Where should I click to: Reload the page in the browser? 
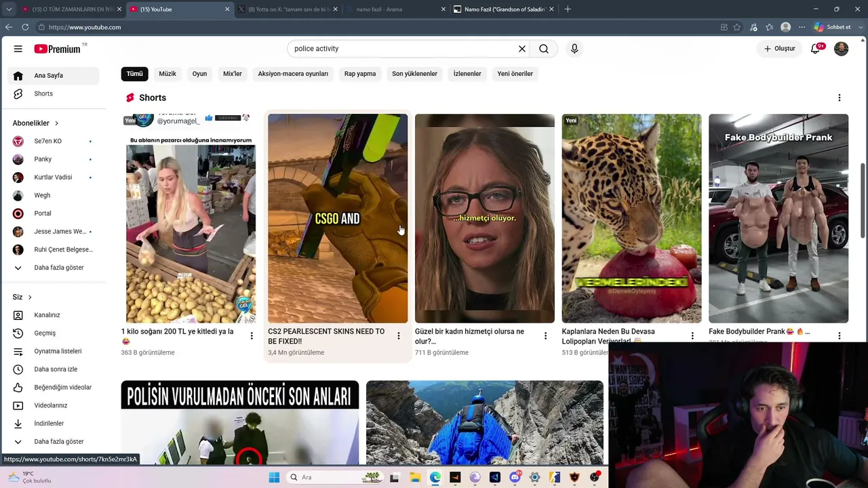(25, 27)
